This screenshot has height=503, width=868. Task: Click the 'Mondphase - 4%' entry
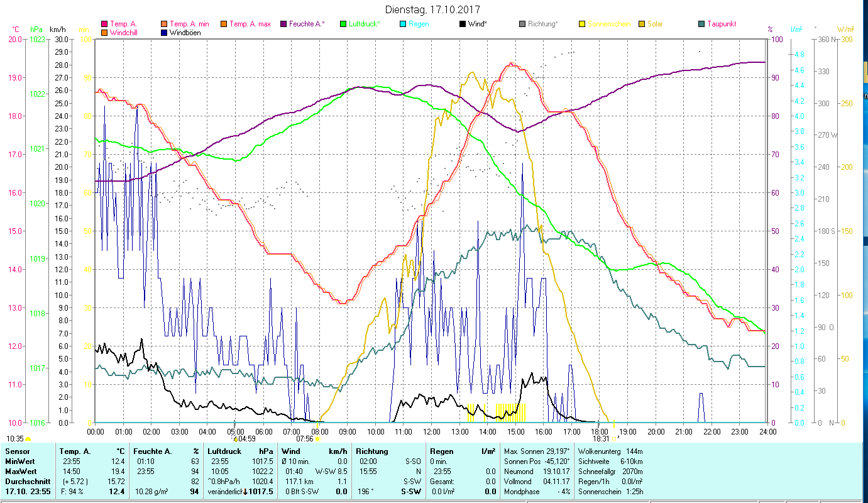[537, 492]
